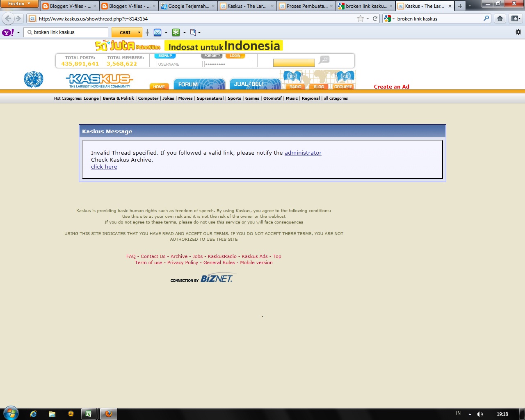Open volume control in the system tray

coord(480,414)
